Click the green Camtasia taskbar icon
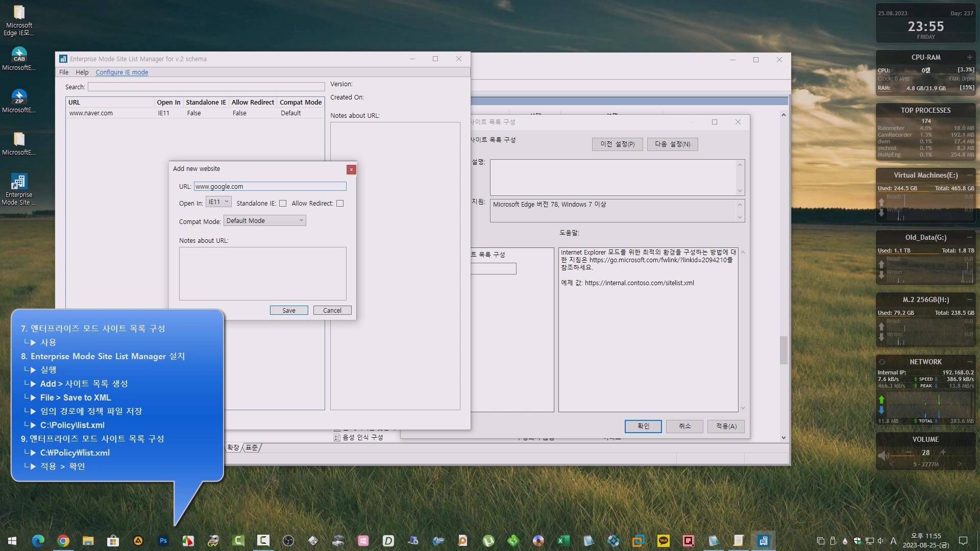Image resolution: width=980 pixels, height=551 pixels. [238, 540]
